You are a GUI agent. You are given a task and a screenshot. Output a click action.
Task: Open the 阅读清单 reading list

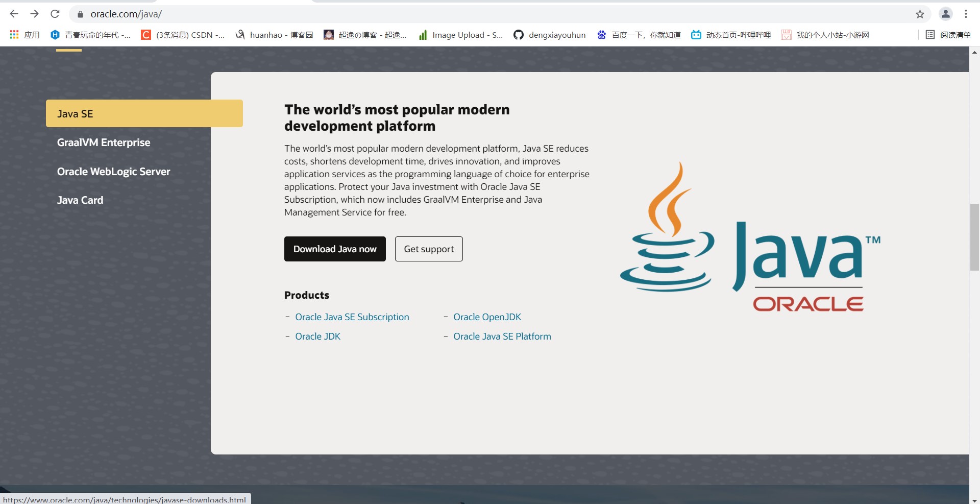[948, 35]
